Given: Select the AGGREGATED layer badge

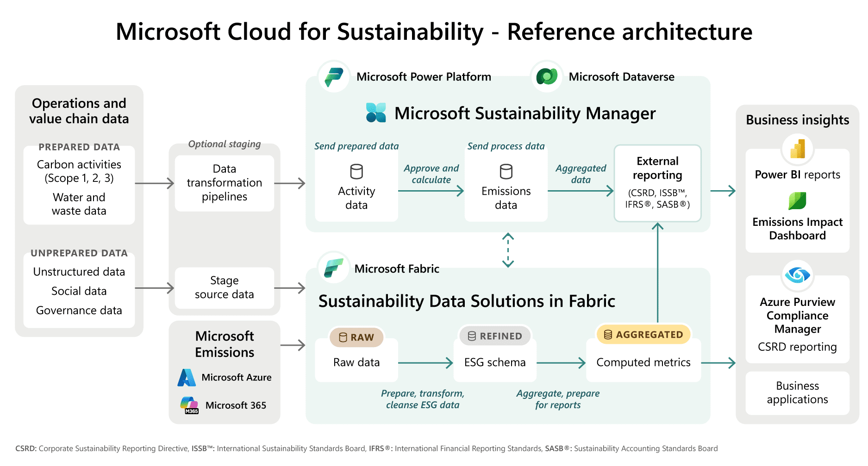Looking at the screenshot, I should tap(643, 335).
